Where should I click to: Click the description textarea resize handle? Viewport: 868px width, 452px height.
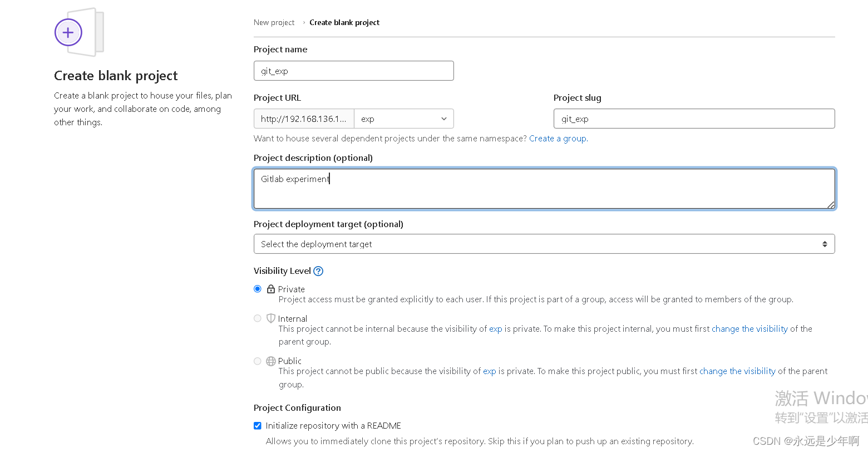(831, 205)
